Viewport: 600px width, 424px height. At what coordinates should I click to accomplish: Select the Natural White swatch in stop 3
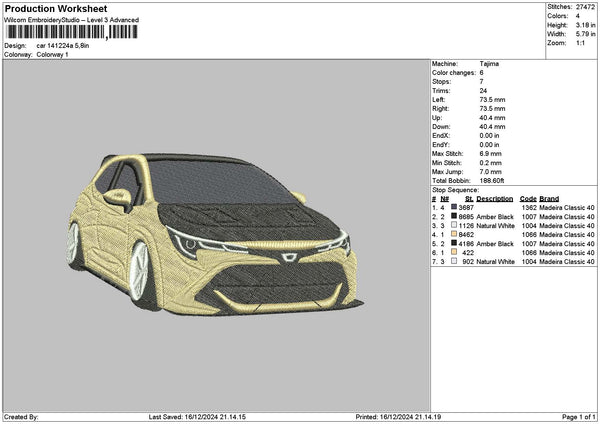(x=454, y=225)
